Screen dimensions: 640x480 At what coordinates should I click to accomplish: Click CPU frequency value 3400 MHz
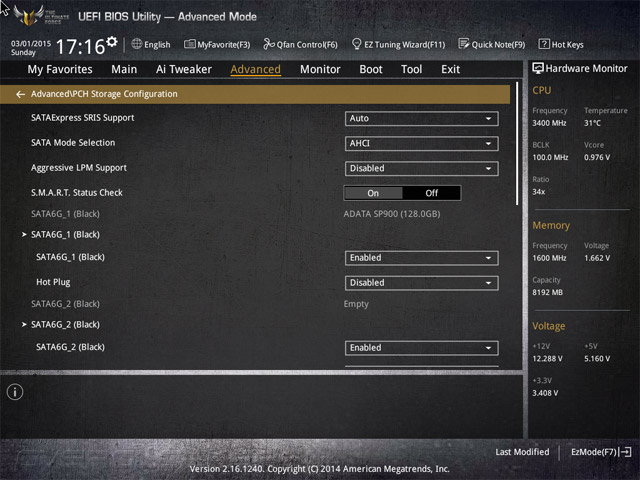click(x=549, y=123)
